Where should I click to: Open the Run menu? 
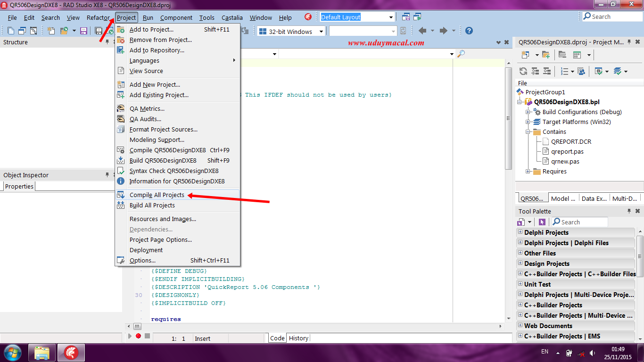point(148,17)
